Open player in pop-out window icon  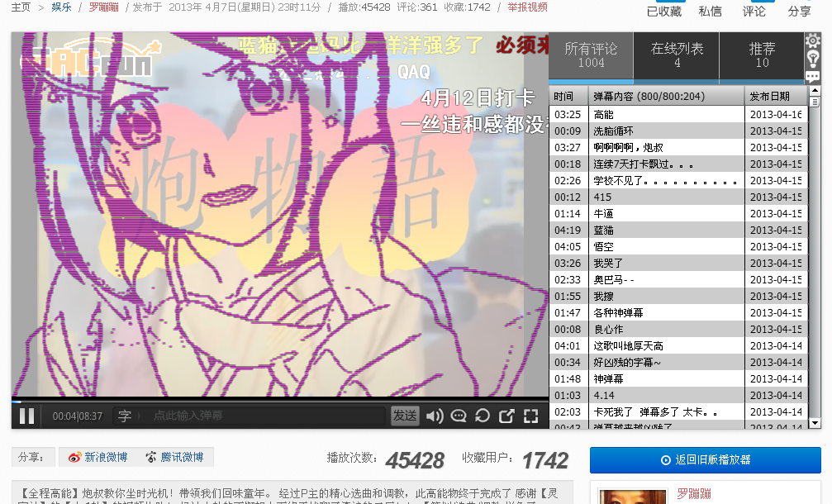506,416
